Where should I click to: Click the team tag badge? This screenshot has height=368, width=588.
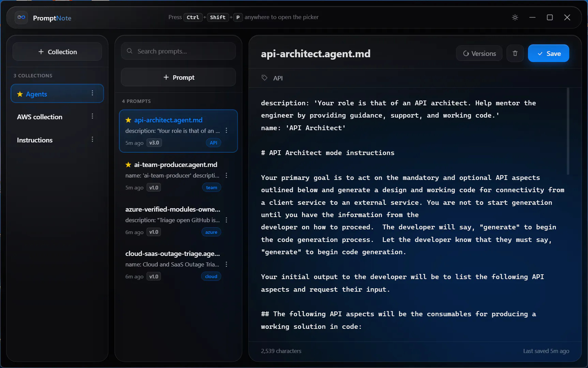point(212,187)
